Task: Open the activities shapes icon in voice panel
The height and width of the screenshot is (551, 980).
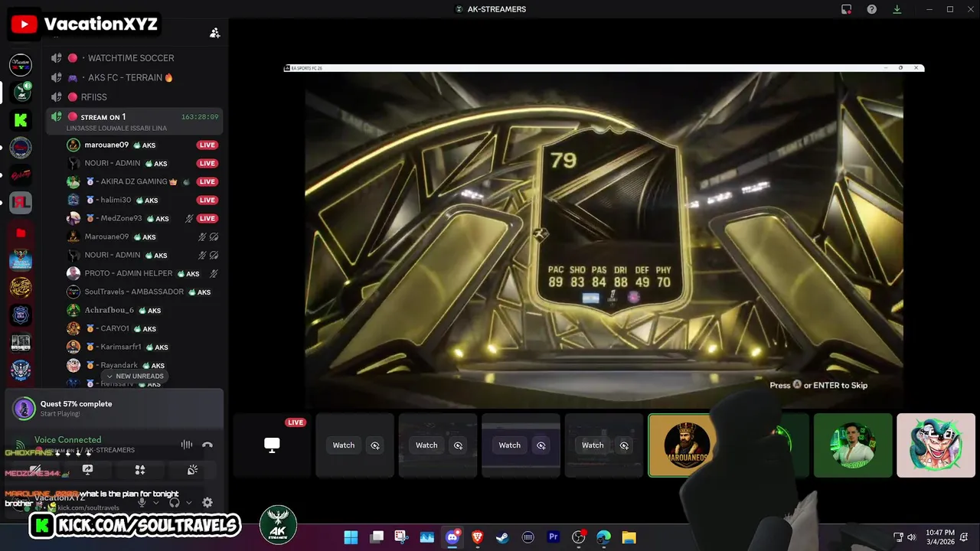Action: (x=140, y=470)
